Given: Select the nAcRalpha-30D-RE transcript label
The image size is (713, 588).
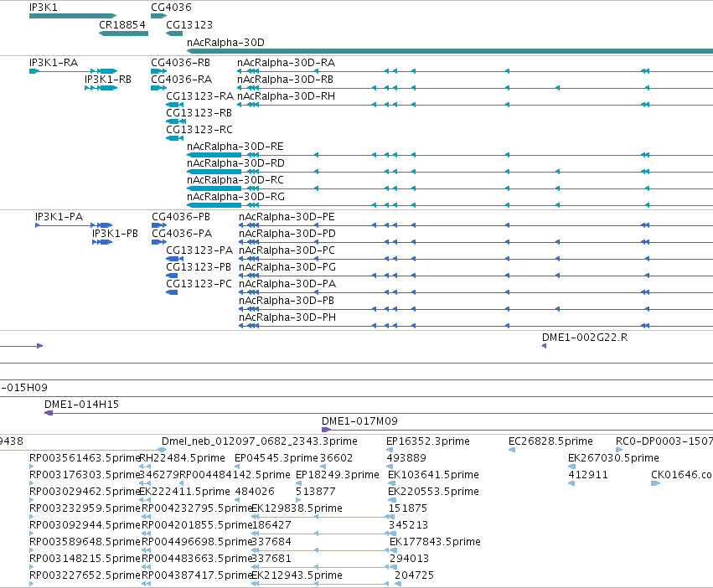Looking at the screenshot, I should pyautogui.click(x=235, y=147).
